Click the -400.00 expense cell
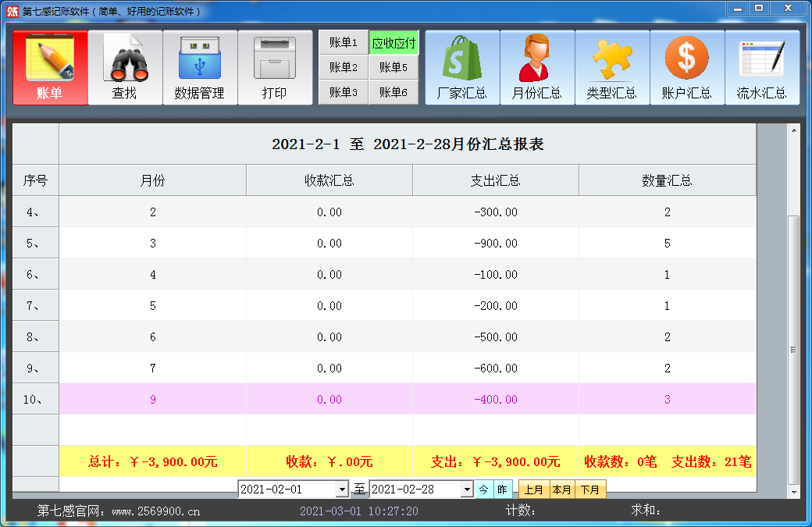This screenshot has height=527, width=812. [496, 399]
